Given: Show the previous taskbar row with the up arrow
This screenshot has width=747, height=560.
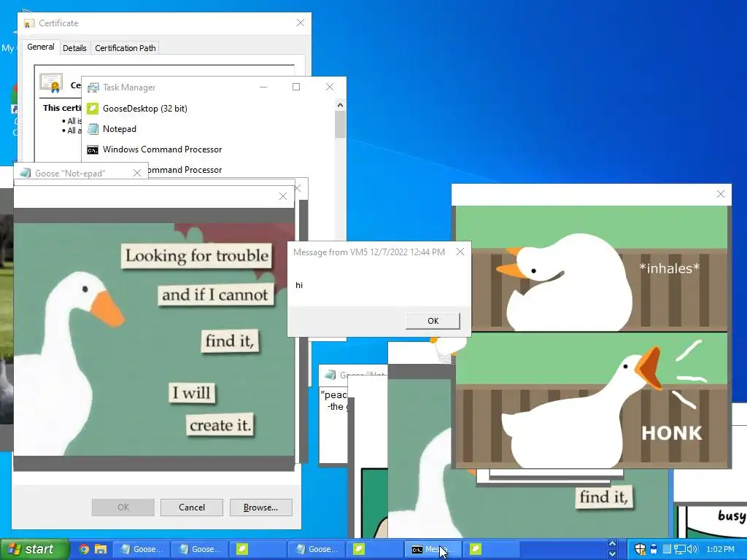Looking at the screenshot, I should [x=613, y=544].
